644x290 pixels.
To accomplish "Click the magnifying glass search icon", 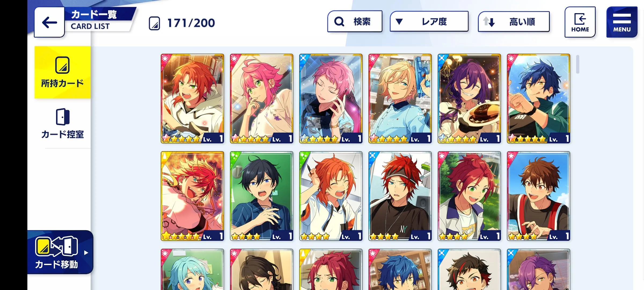I will point(339,21).
